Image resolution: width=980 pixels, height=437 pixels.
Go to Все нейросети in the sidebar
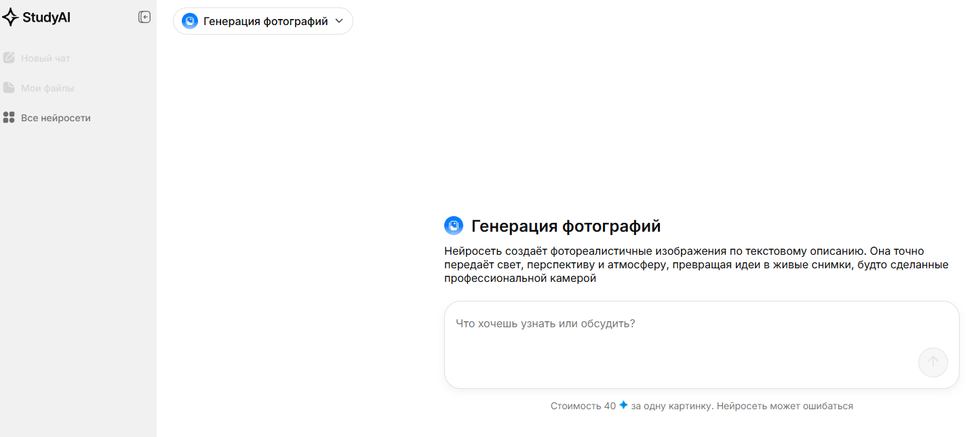click(x=56, y=118)
